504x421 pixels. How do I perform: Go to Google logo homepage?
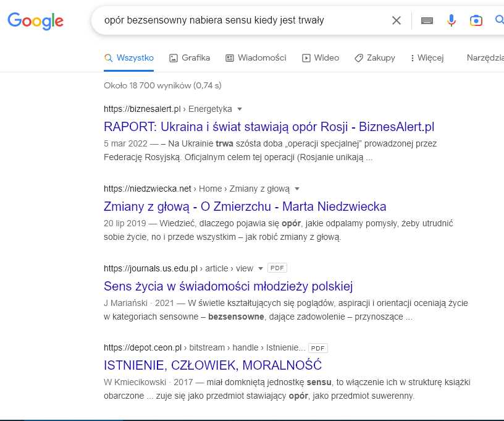coord(35,21)
